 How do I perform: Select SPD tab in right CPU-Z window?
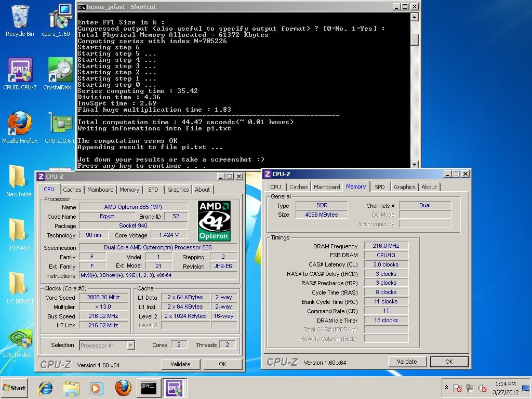(x=380, y=187)
